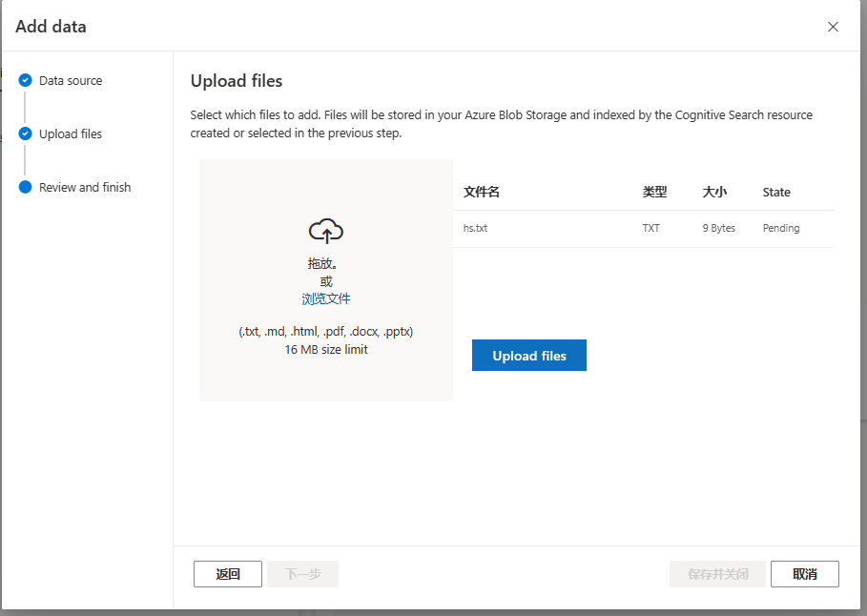Screen dimensions: 867x616
Task: Click the 类型 column header
Action: coord(655,192)
